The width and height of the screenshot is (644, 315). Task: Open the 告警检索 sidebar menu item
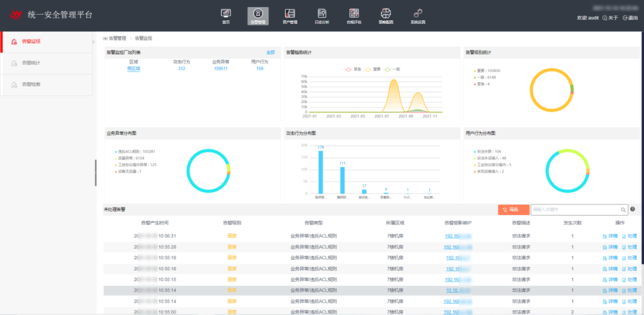(x=47, y=85)
